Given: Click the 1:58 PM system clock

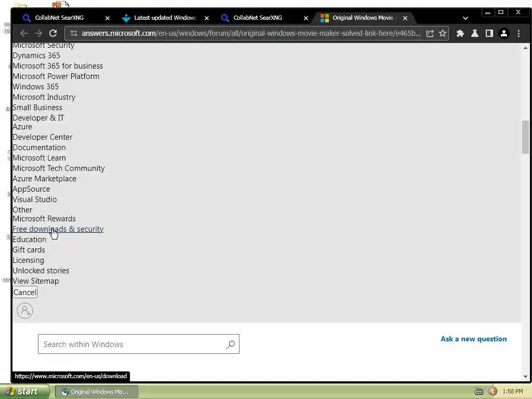Looking at the screenshot, I should (x=513, y=392).
